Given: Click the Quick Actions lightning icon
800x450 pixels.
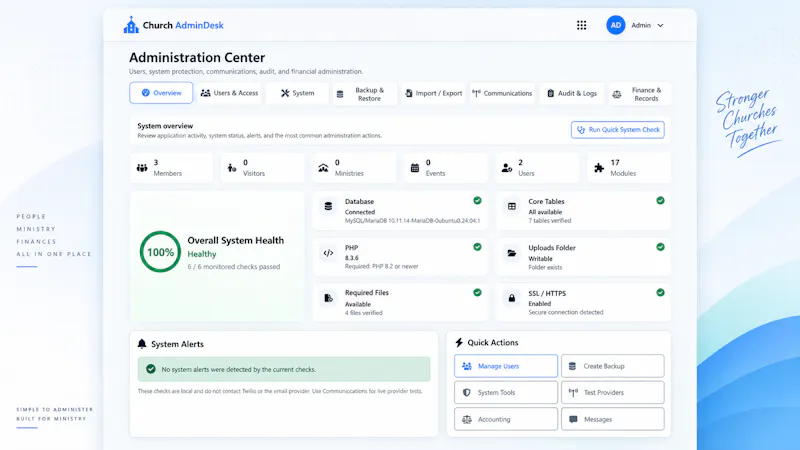Looking at the screenshot, I should click(459, 342).
